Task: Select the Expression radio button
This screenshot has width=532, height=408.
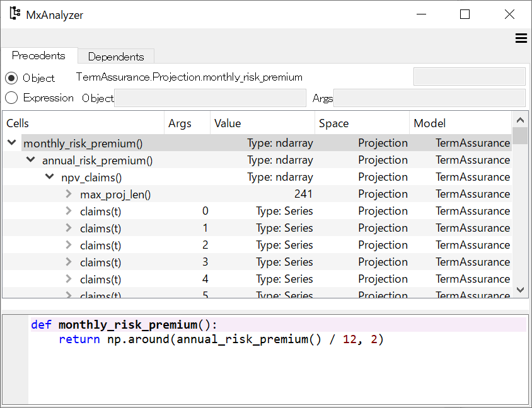Action: pyautogui.click(x=10, y=98)
